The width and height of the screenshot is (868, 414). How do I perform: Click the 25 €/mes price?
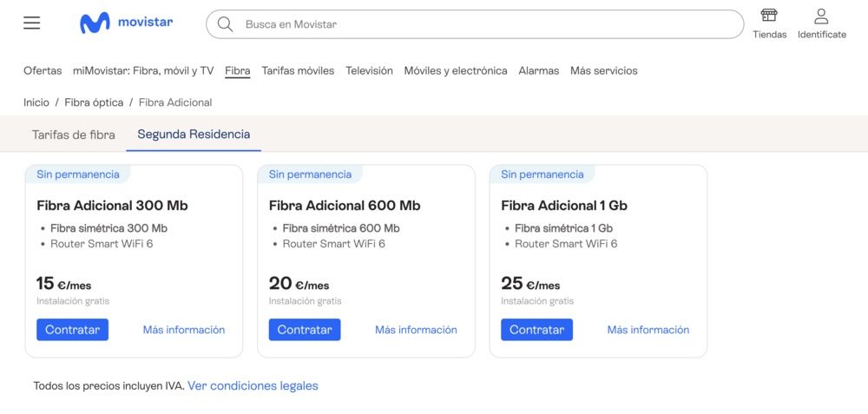530,284
